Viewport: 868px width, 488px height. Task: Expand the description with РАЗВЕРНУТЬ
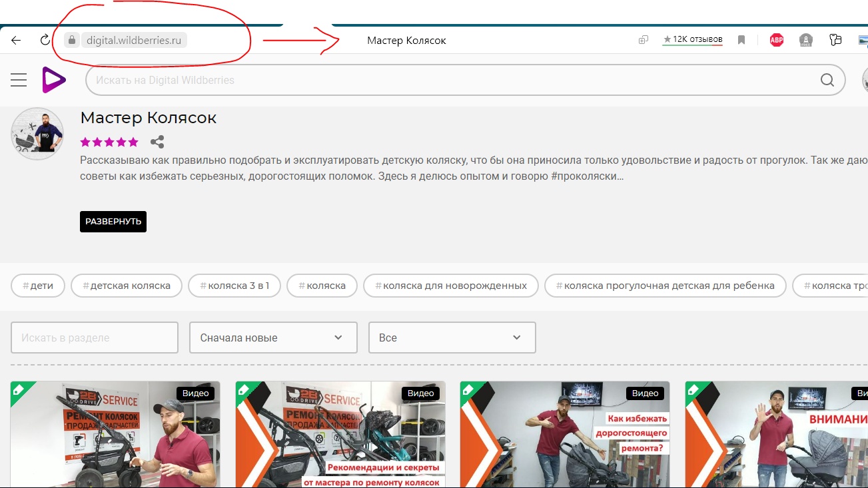click(113, 222)
